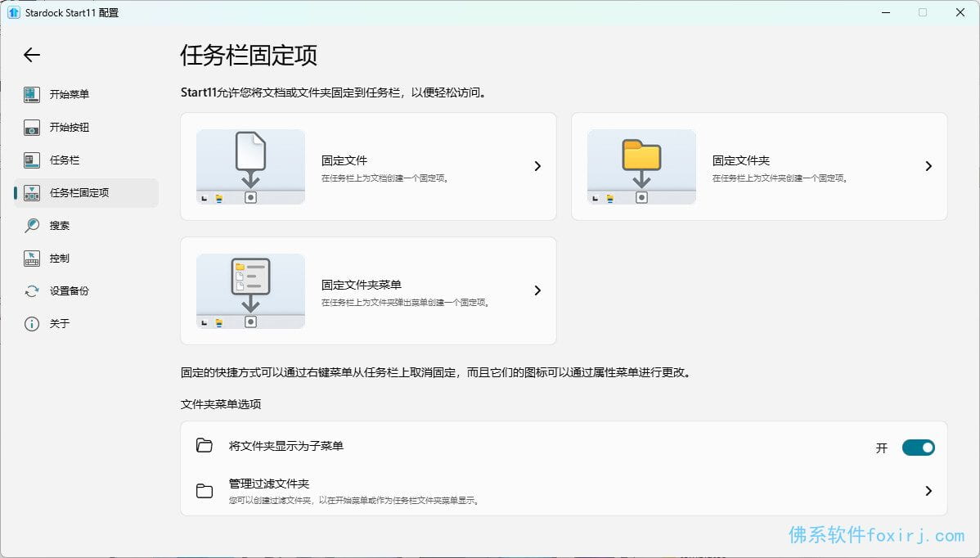Screen dimensions: 980x558
Task: Open 设置备份 page
Action: pyautogui.click(x=86, y=291)
